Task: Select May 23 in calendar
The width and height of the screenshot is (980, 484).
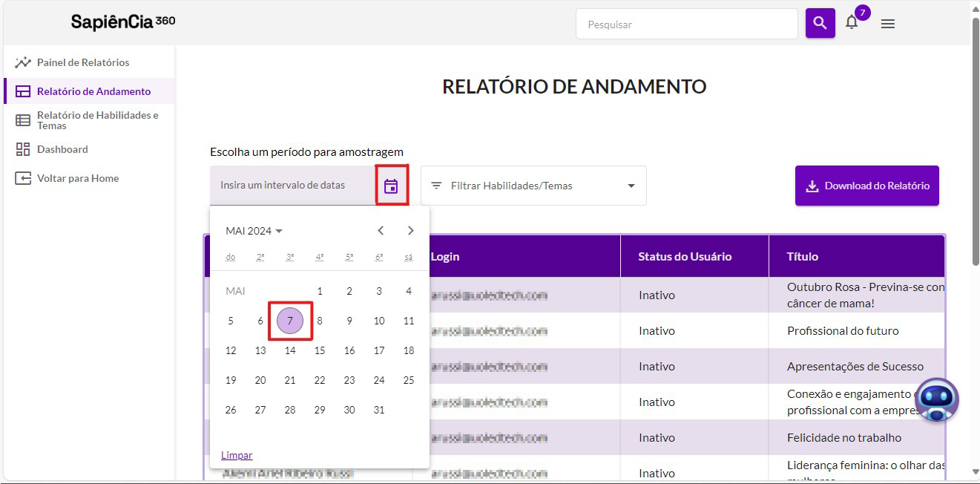Action: [x=349, y=380]
